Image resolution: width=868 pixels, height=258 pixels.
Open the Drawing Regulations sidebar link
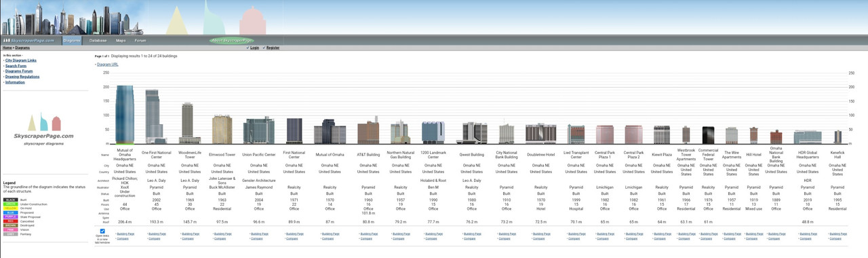pos(22,77)
